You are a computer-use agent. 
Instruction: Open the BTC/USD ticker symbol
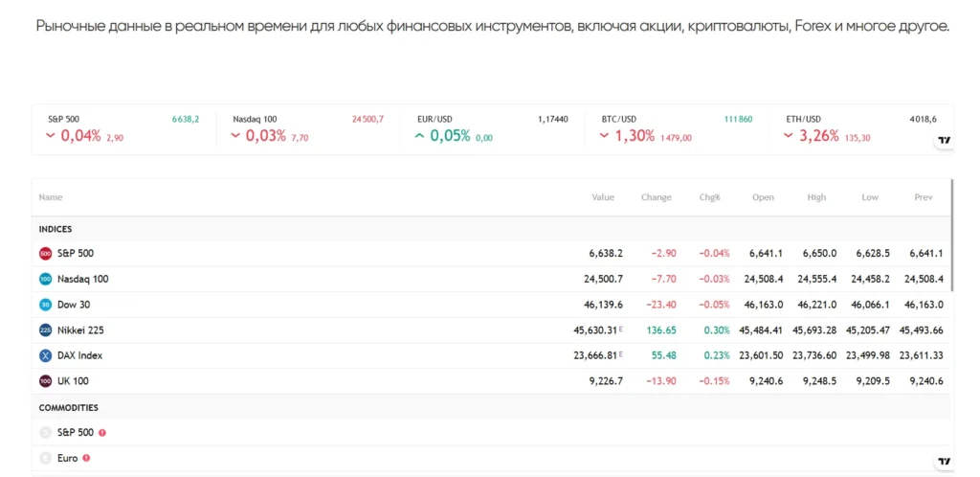[619, 119]
